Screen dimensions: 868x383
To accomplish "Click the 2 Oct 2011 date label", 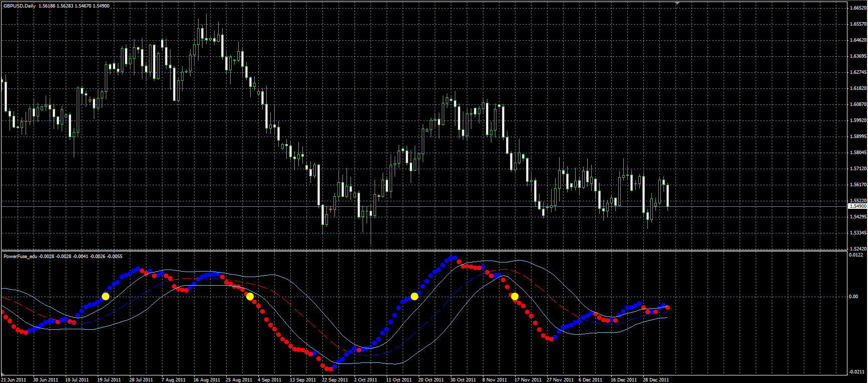I will click(366, 380).
